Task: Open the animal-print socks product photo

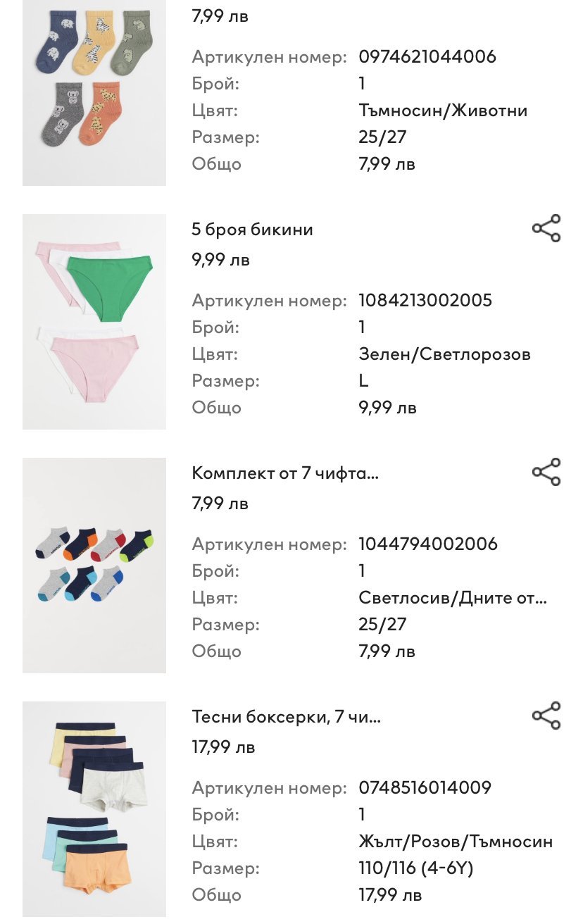Action: coord(94,92)
